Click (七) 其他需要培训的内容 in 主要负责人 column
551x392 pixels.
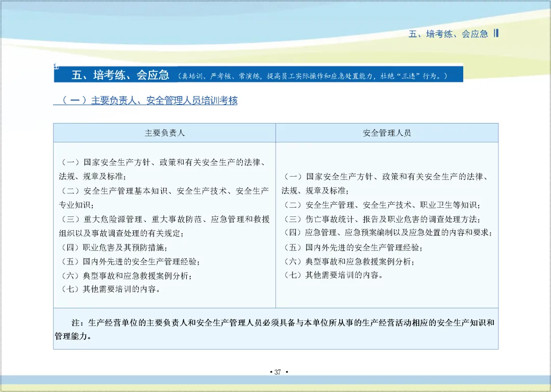110,290
